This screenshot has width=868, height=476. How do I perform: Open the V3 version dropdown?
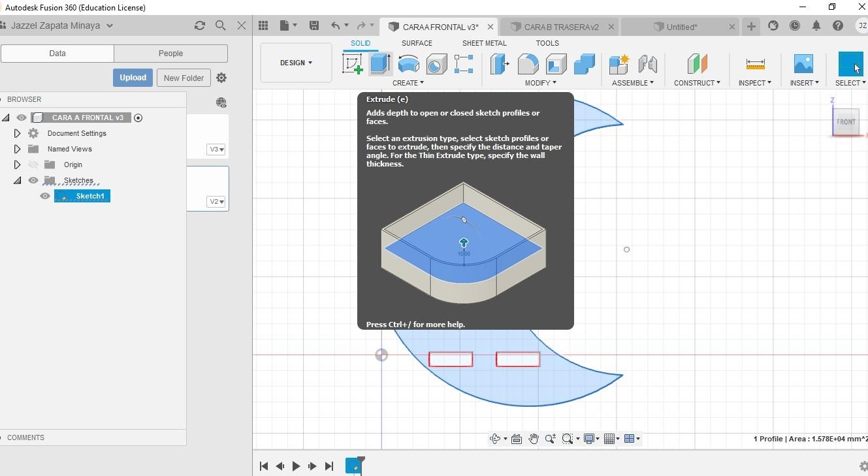click(x=217, y=150)
